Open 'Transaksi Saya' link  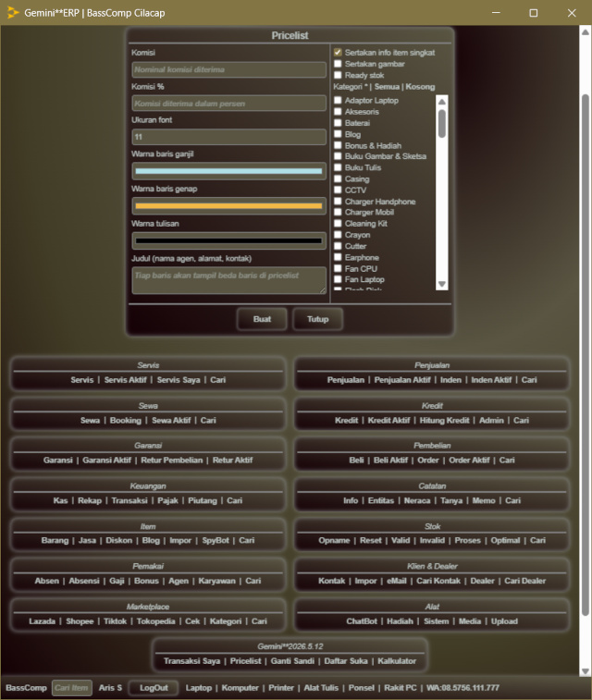pos(192,661)
